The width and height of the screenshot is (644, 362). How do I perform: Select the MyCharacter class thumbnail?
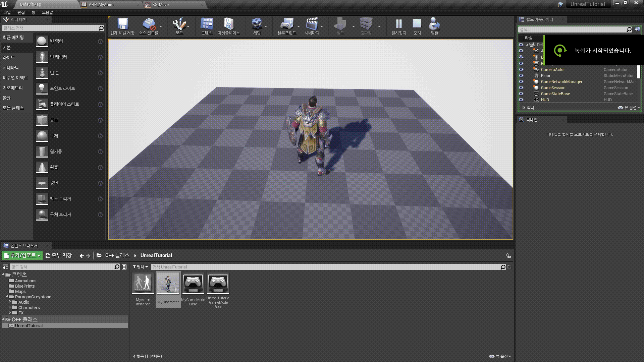(168, 289)
